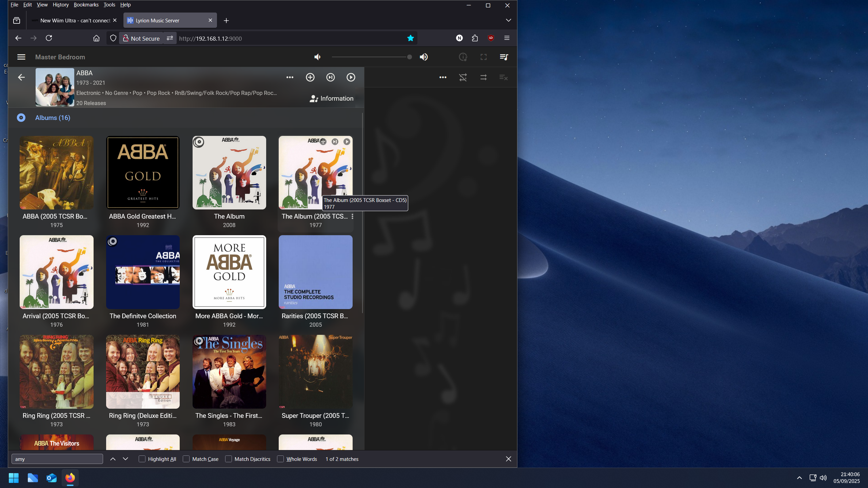Jump to previous find match arrow
Viewport: 868px width, 488px height.
113,459
